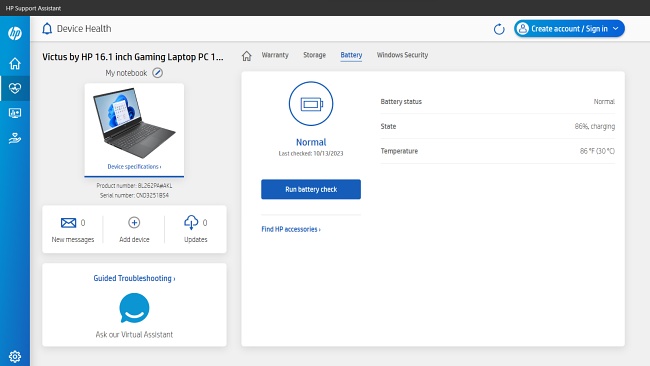
Task: Click the State row label
Action: (388, 126)
